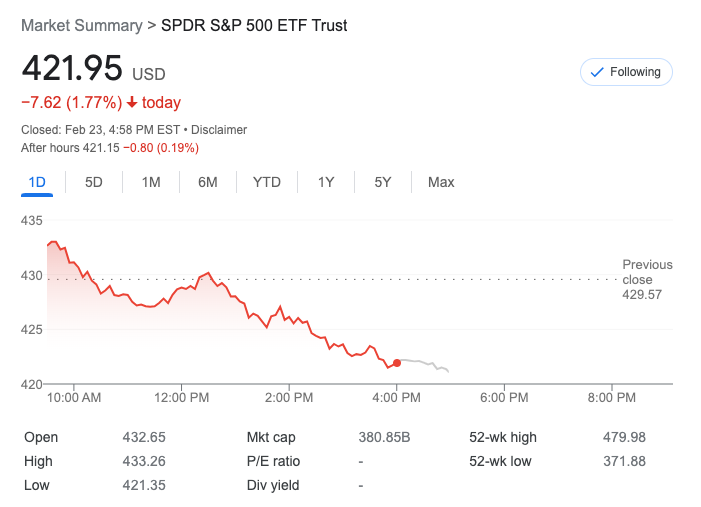Click the checkmark icon in Following
Image resolution: width=701 pixels, height=507 pixels.
(x=598, y=72)
